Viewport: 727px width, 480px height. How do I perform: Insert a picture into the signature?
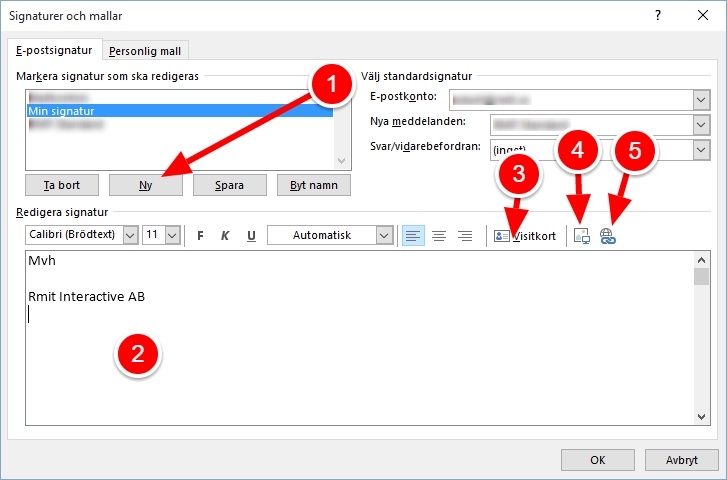point(582,236)
